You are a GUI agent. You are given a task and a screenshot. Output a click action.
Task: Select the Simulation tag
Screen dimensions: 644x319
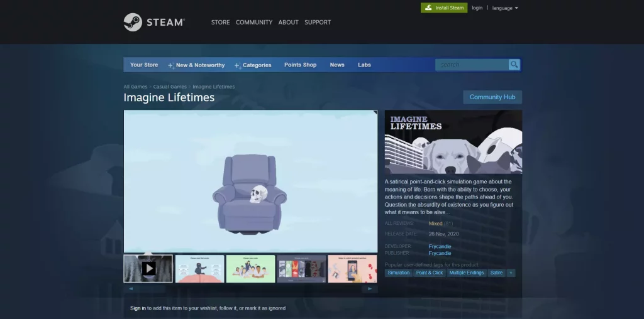[x=398, y=273]
